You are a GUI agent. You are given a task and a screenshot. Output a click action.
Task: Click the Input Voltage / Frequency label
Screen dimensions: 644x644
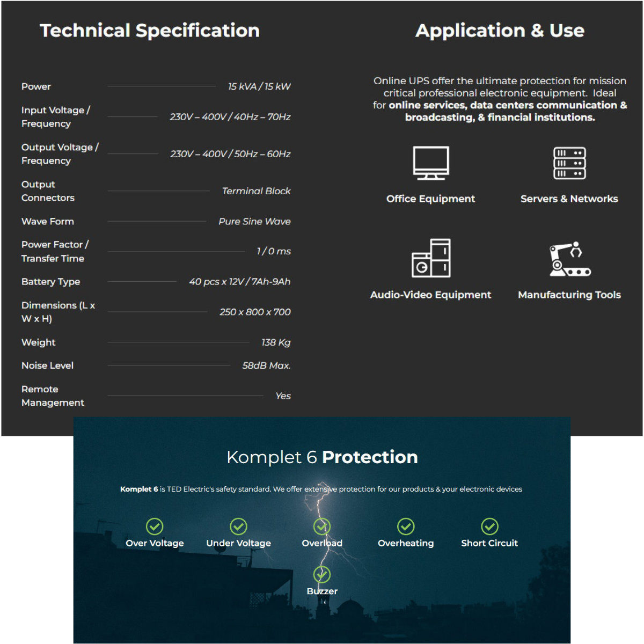(x=56, y=116)
